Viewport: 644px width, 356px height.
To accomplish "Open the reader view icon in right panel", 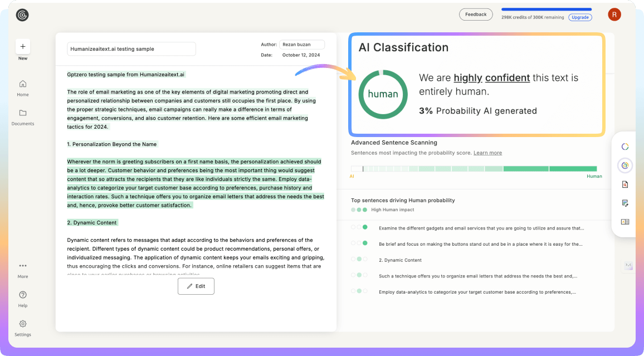I will point(625,222).
